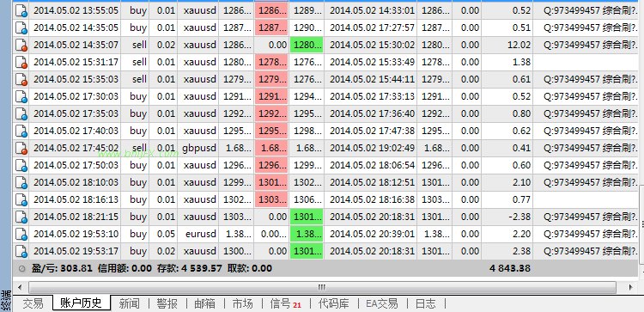Click the order icon of the 13:55:05 buy trade

[x=21, y=10]
